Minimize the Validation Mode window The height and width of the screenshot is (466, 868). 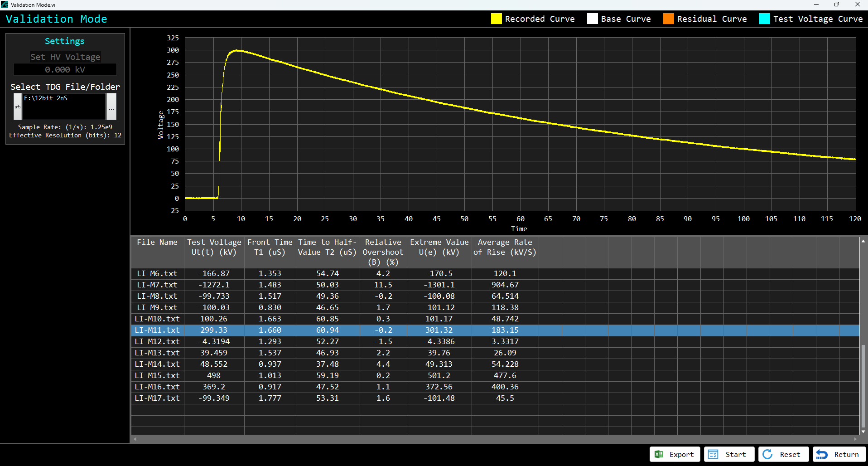pyautogui.click(x=816, y=5)
